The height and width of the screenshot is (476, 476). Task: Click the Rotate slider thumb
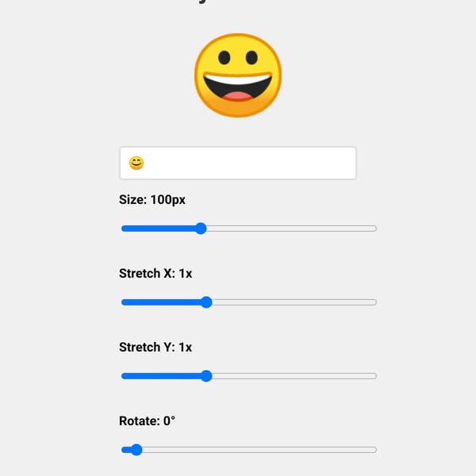tap(136, 450)
